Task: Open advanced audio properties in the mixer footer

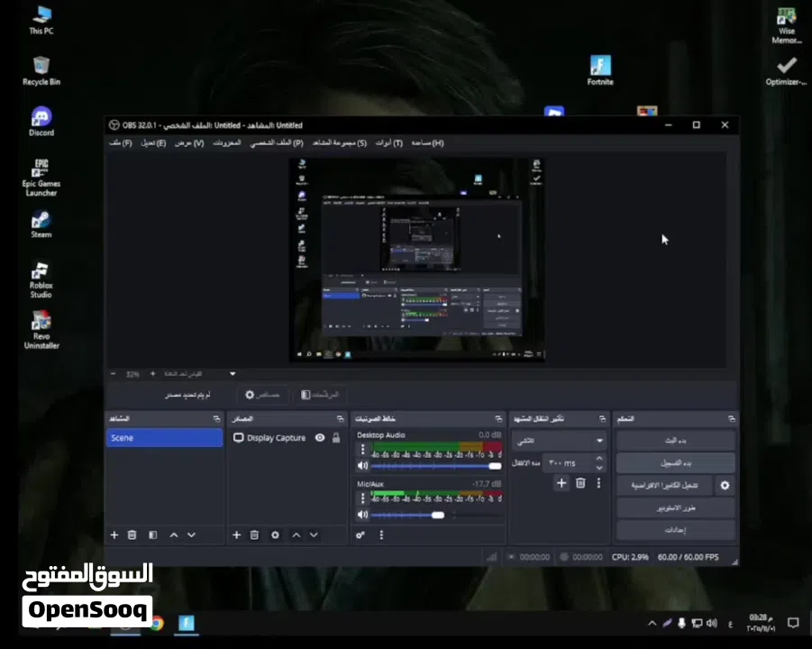Action: [360, 535]
